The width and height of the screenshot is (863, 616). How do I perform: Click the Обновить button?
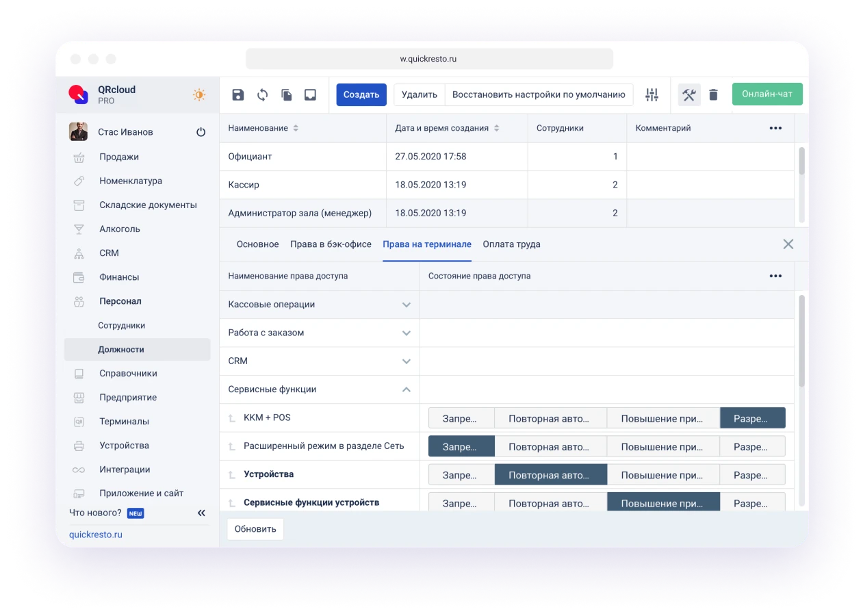(x=255, y=529)
